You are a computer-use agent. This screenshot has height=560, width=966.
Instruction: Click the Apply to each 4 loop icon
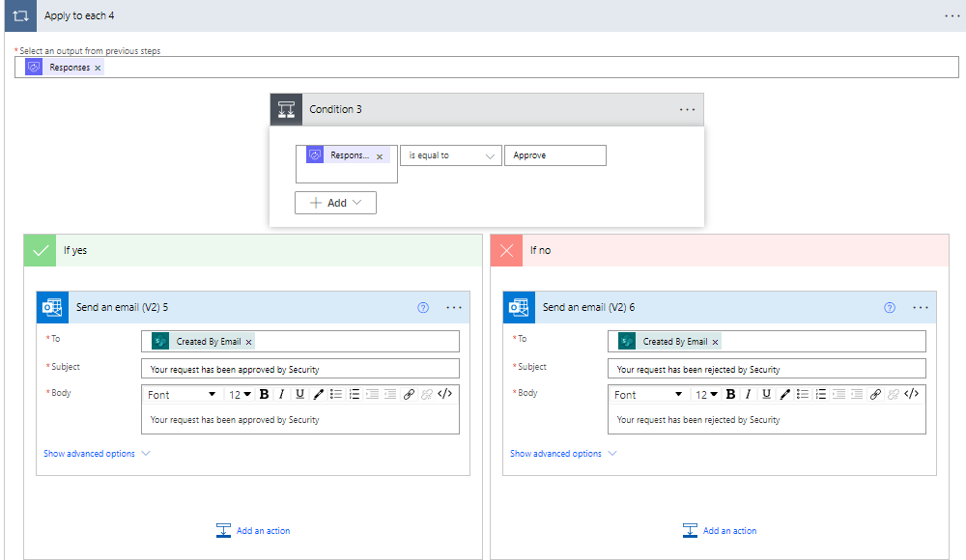(20, 15)
